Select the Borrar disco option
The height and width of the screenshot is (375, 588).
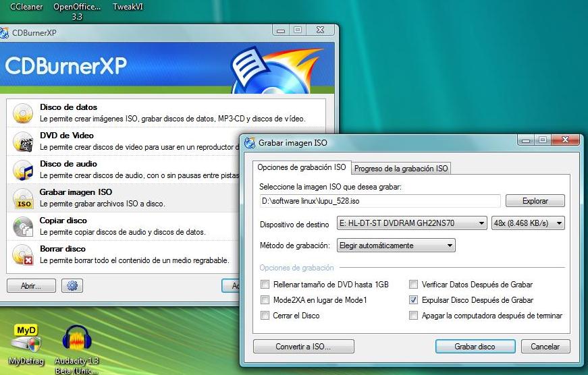click(124, 255)
